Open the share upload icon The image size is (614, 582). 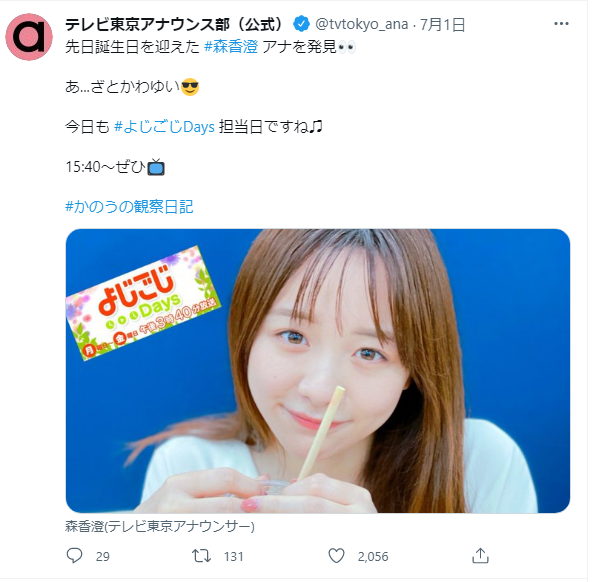tap(480, 556)
